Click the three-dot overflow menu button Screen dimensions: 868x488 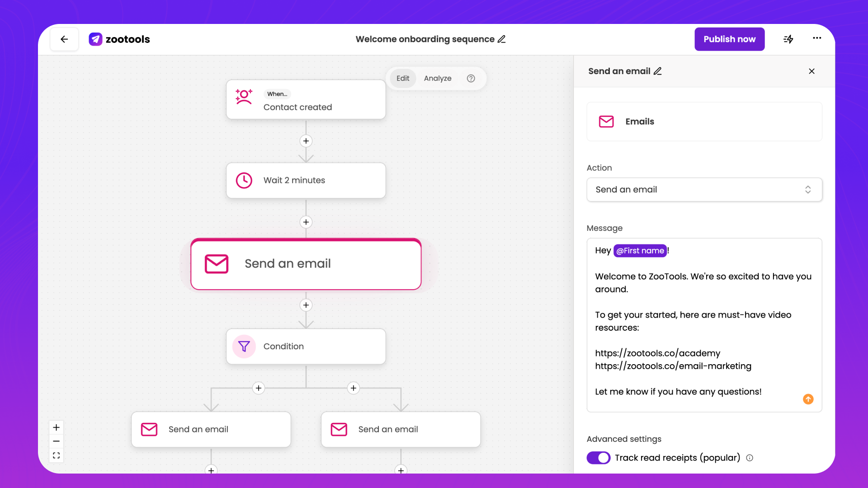[817, 39]
